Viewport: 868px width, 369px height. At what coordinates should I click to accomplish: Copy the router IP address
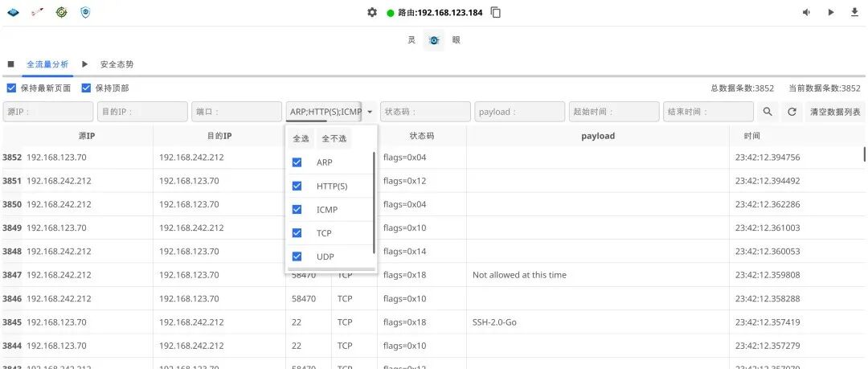pos(496,12)
